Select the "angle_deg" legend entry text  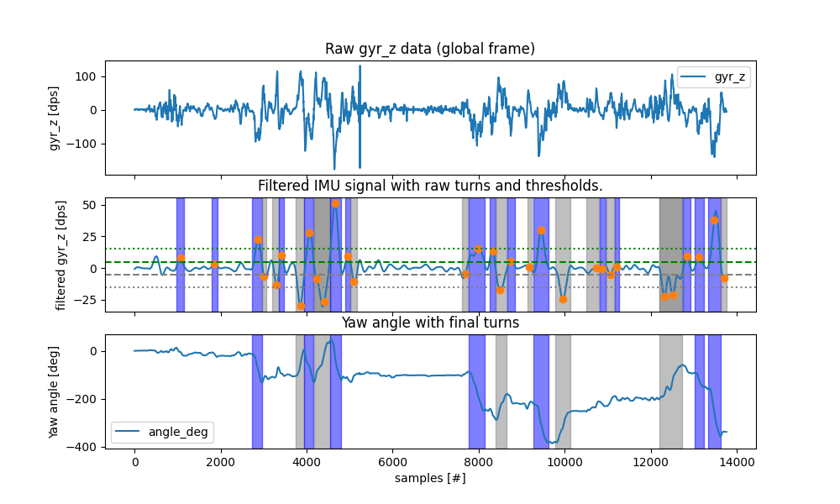(x=178, y=432)
